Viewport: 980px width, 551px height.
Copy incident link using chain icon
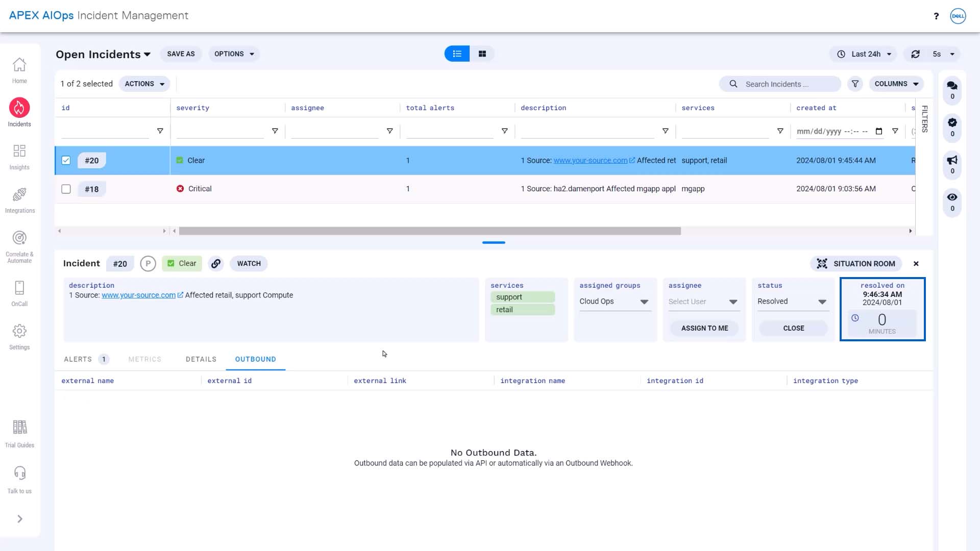[216, 264]
